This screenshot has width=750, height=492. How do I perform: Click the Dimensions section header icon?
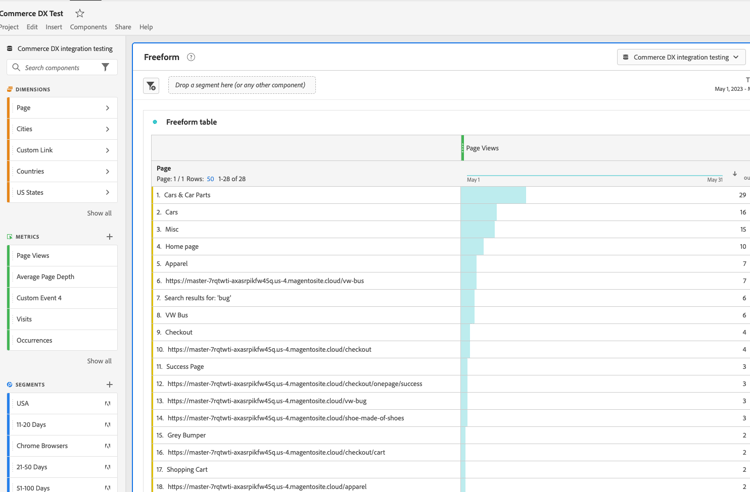pyautogui.click(x=10, y=89)
